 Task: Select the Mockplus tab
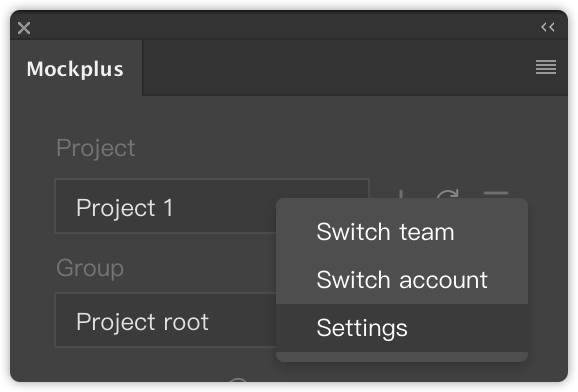click(76, 69)
